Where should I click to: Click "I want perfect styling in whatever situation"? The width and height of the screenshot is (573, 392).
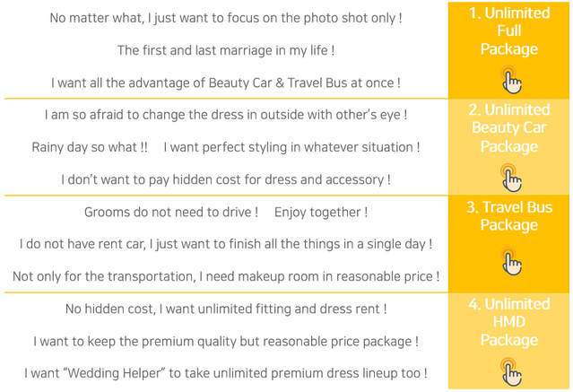(x=291, y=147)
